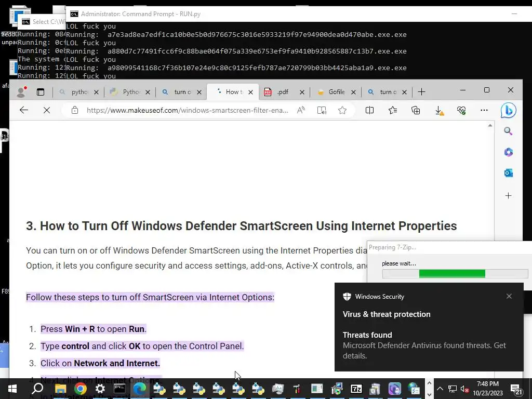Screen dimensions: 532x399
Task: Open taskbar Search magnifier
Action: 37,389
